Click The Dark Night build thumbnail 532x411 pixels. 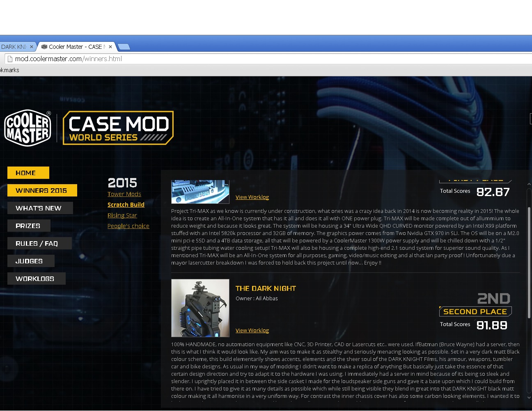[200, 308]
